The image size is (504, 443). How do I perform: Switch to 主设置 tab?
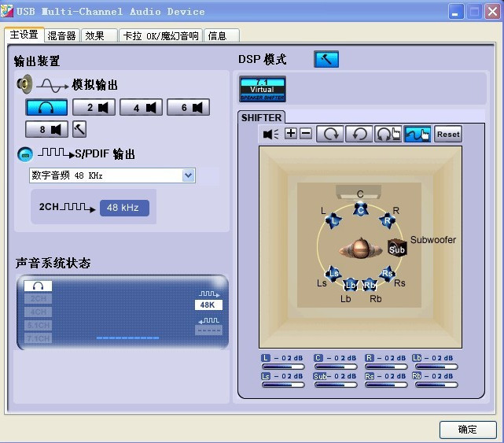click(x=24, y=35)
